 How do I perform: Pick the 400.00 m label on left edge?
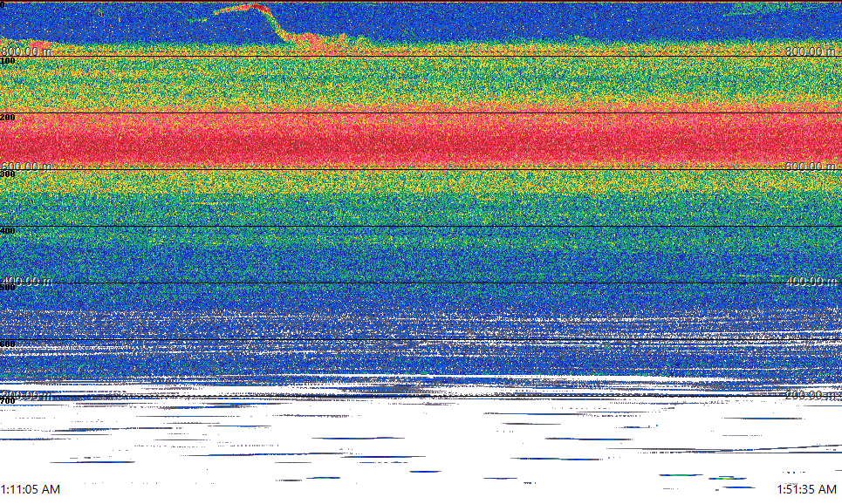point(26,281)
